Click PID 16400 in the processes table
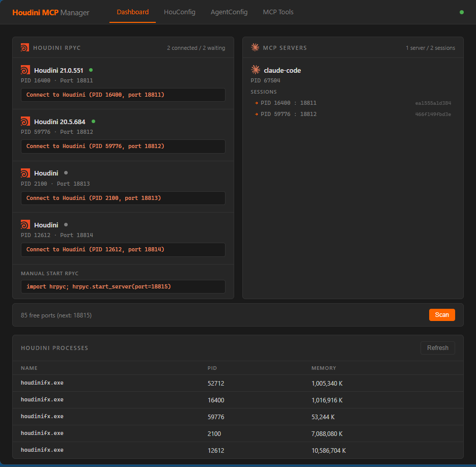 [216, 400]
